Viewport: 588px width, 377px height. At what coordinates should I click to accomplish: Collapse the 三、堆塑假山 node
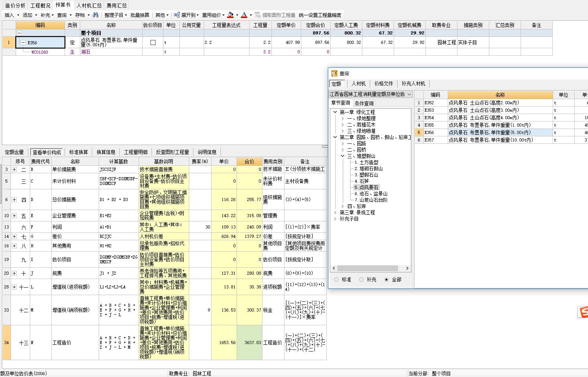343,156
